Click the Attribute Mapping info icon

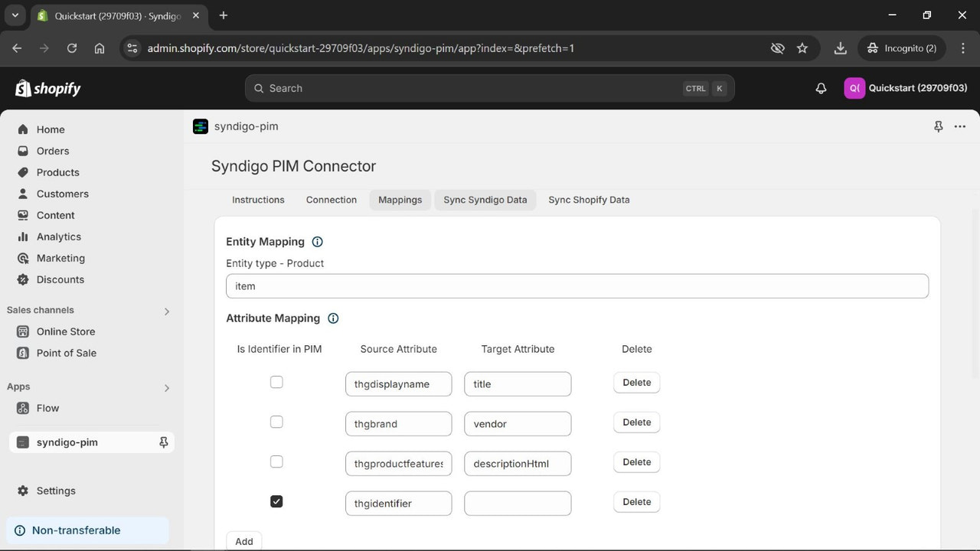(333, 318)
